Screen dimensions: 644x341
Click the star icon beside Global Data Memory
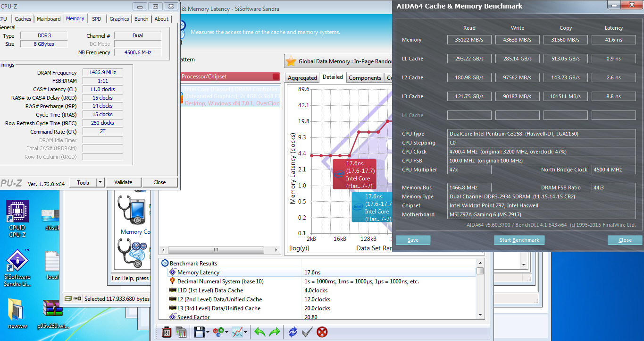point(291,61)
